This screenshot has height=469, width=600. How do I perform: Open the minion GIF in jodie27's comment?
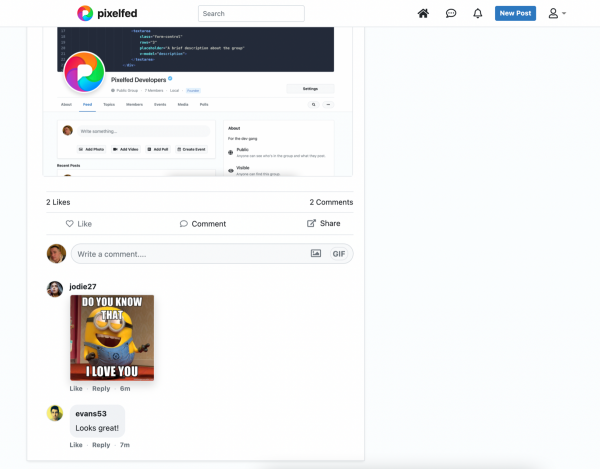click(112, 338)
